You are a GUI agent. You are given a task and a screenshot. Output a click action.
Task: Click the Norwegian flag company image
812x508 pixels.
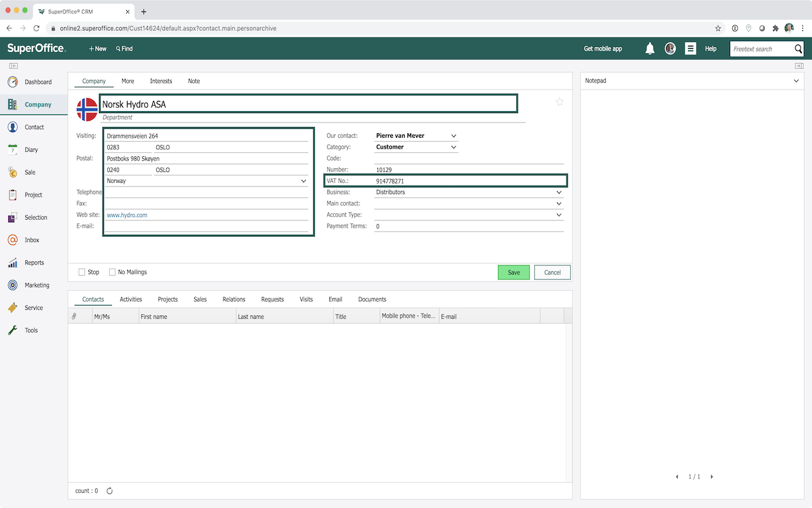tap(87, 109)
